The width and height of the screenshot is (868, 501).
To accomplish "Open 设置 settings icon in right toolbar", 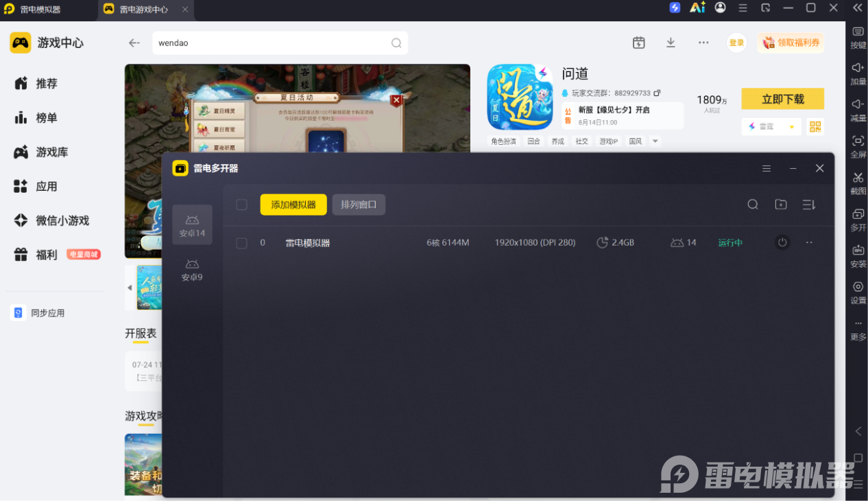I will (858, 292).
